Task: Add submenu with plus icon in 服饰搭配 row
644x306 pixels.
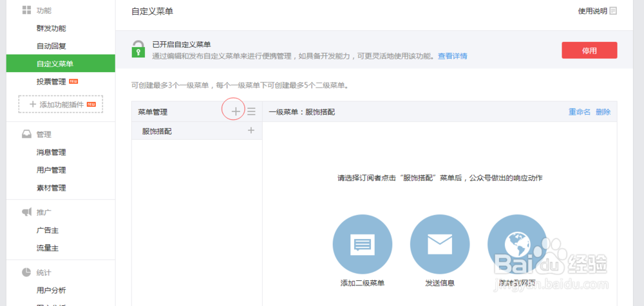Action: [251, 131]
